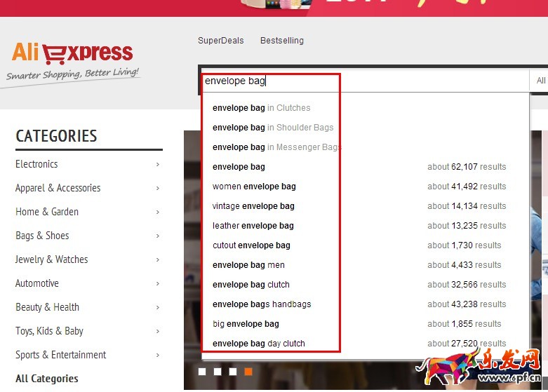
Task: Pick the 'leather envelope bag' suggestion
Action: (253, 226)
